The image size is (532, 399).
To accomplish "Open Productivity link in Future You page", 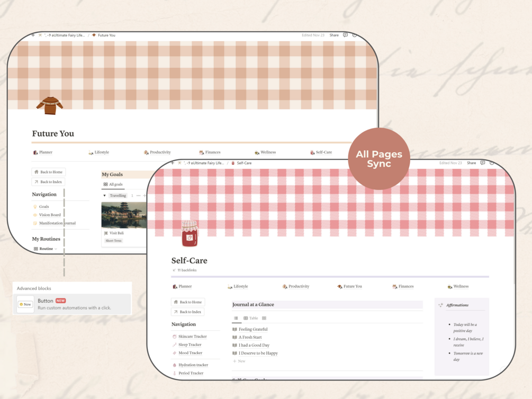I will (x=157, y=152).
